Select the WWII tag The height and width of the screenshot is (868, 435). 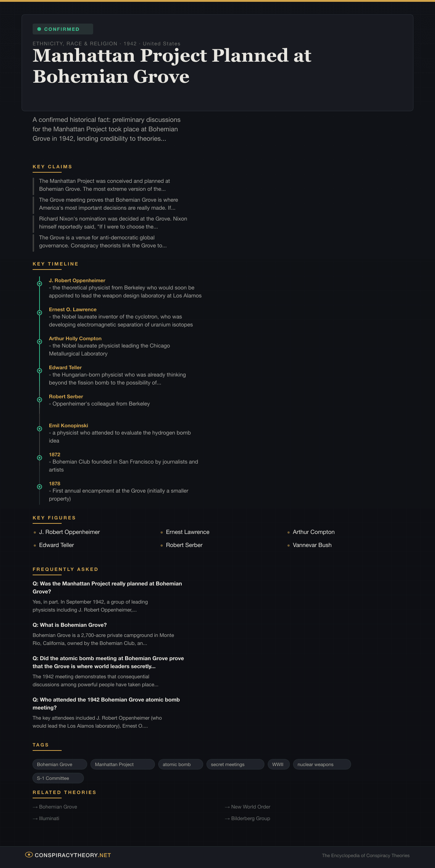point(278,764)
